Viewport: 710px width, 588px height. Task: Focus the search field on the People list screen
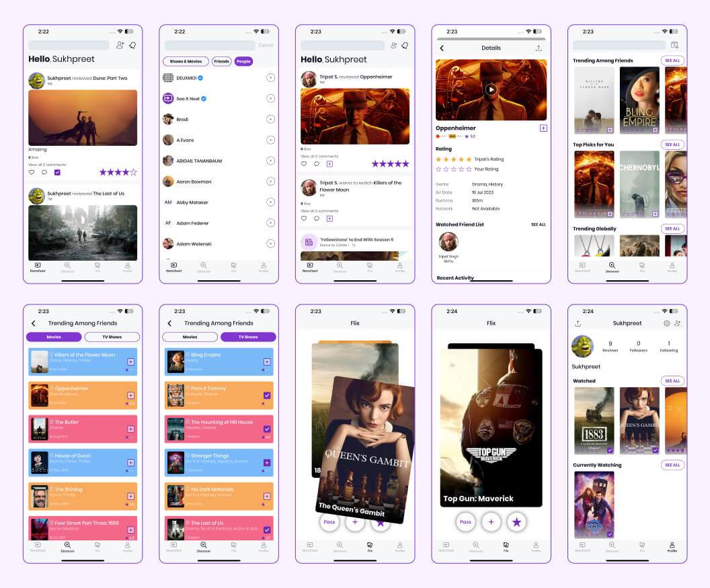coord(210,45)
